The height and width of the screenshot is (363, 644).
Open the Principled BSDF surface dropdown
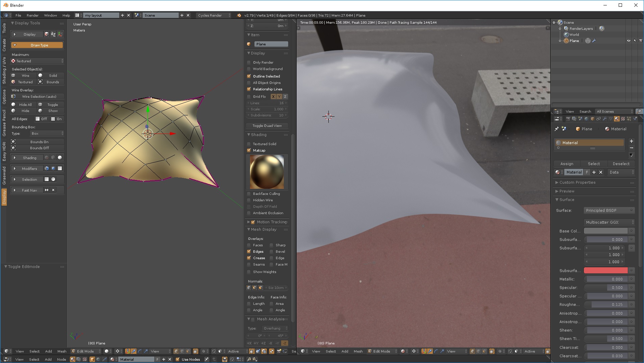[x=609, y=210]
